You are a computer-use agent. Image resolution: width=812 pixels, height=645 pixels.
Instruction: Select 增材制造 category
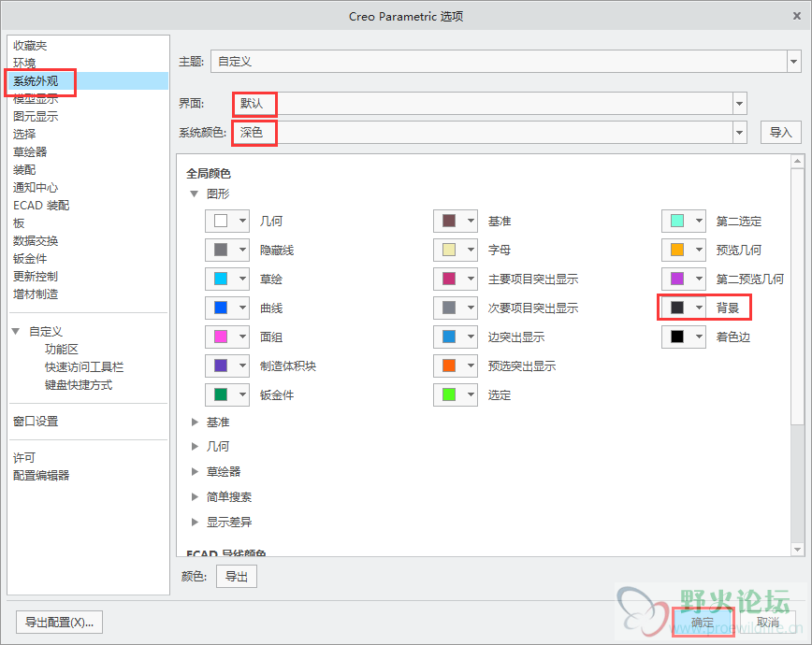[36, 294]
